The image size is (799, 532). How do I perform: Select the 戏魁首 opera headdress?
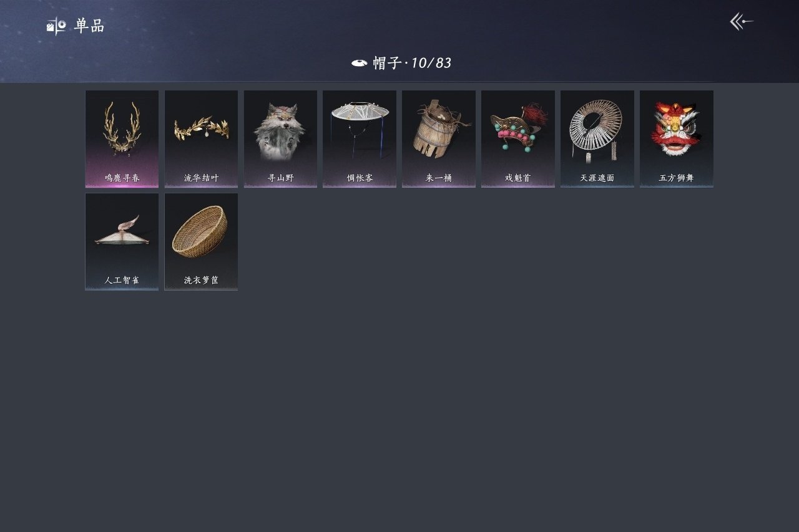click(x=518, y=138)
